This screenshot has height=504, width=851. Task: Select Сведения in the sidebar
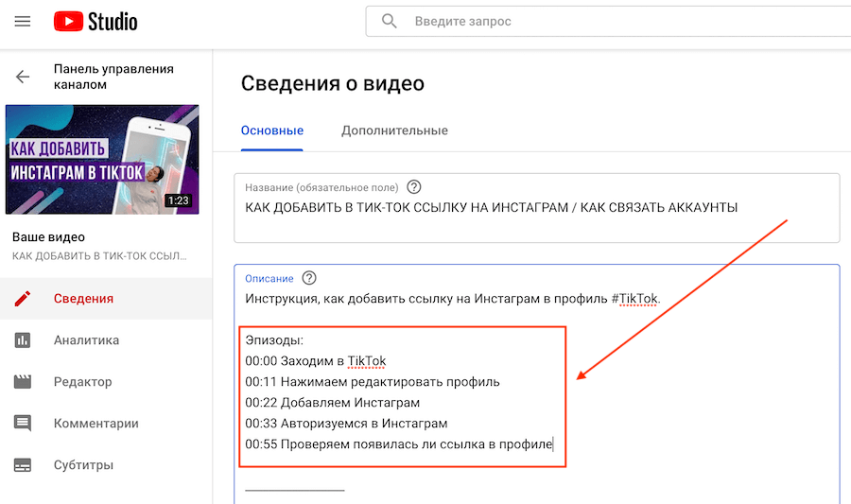click(x=106, y=299)
